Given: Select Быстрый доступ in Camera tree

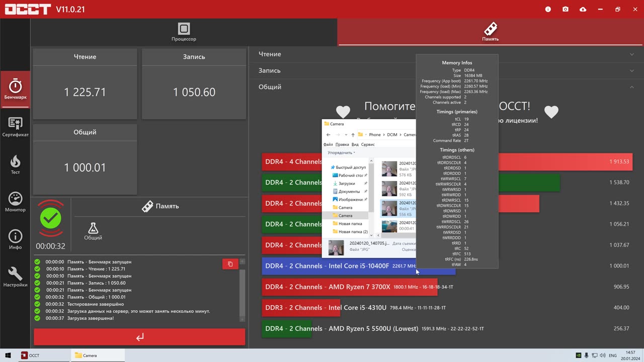Looking at the screenshot, I should point(348,167).
